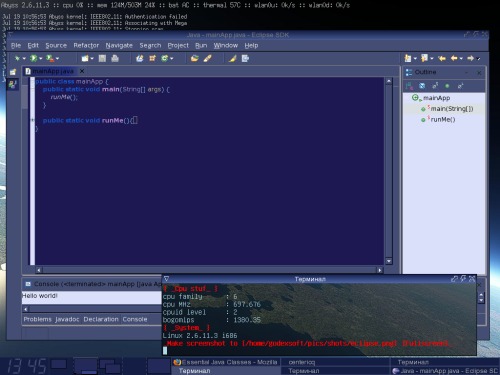This screenshot has width=500, height=375.
Task: Toggle Hide Static Members in Outline toolbar
Action: [x=435, y=86]
